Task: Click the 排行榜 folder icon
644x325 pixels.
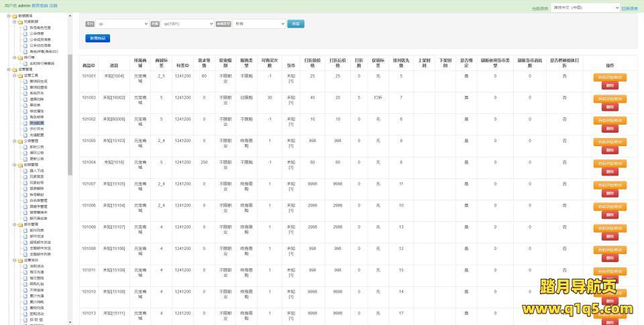Action: (20, 57)
